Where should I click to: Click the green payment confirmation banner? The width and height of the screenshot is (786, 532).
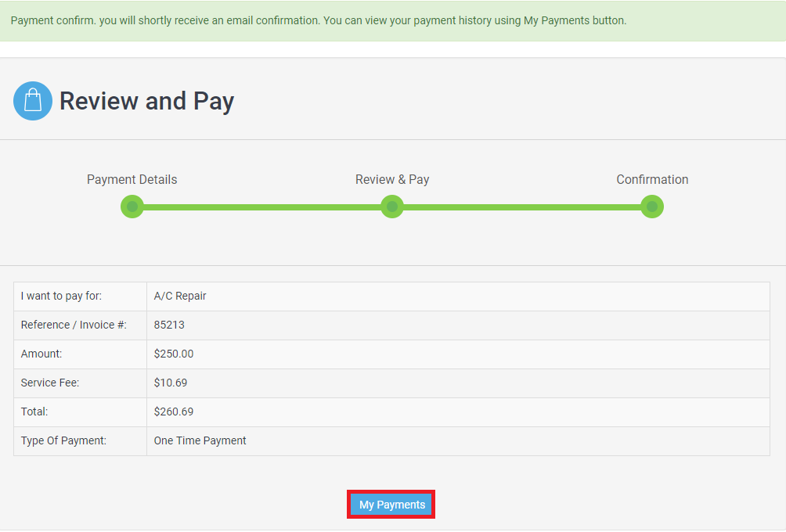[318, 20]
